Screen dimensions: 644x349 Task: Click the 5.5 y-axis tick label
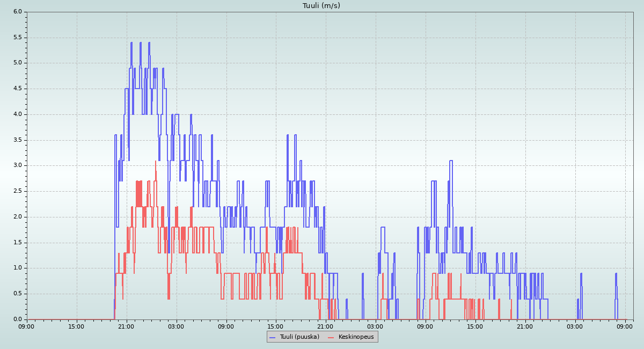17,38
